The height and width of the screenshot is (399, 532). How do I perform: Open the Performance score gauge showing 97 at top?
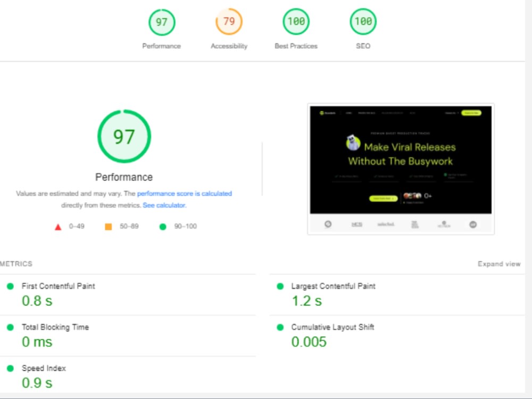pyautogui.click(x=162, y=22)
